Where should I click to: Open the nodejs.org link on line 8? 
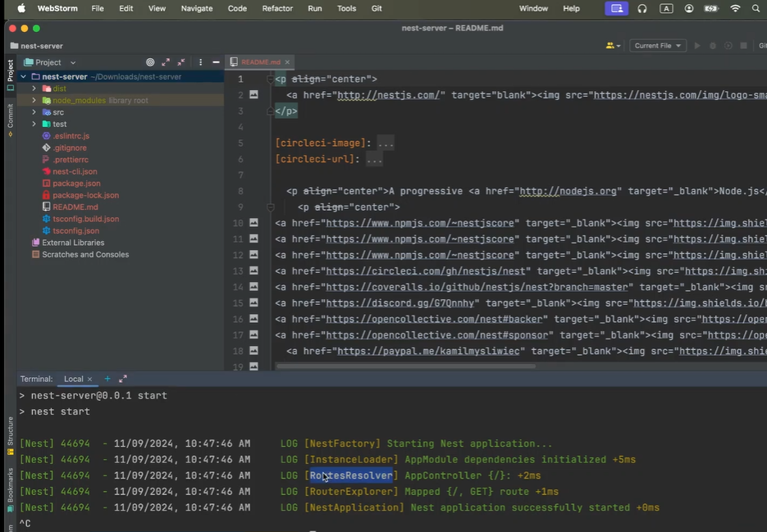coord(568,191)
